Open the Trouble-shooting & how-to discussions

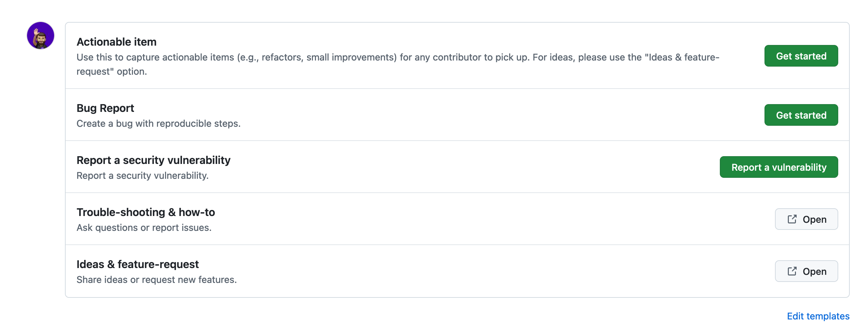click(806, 219)
